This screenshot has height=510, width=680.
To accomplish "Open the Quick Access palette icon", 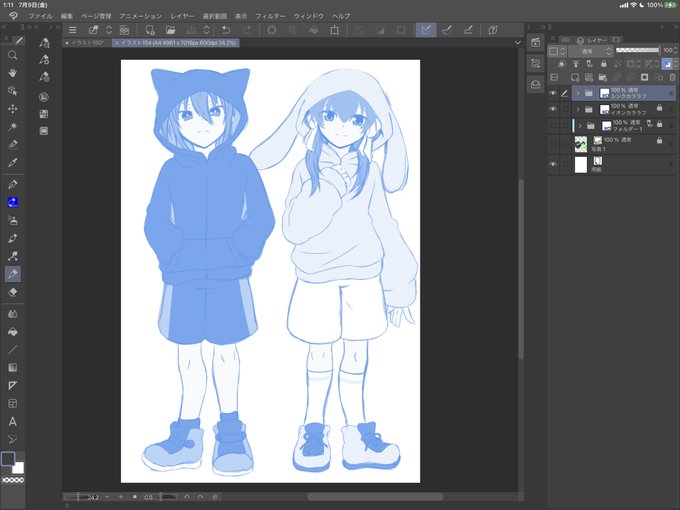I will [x=536, y=42].
